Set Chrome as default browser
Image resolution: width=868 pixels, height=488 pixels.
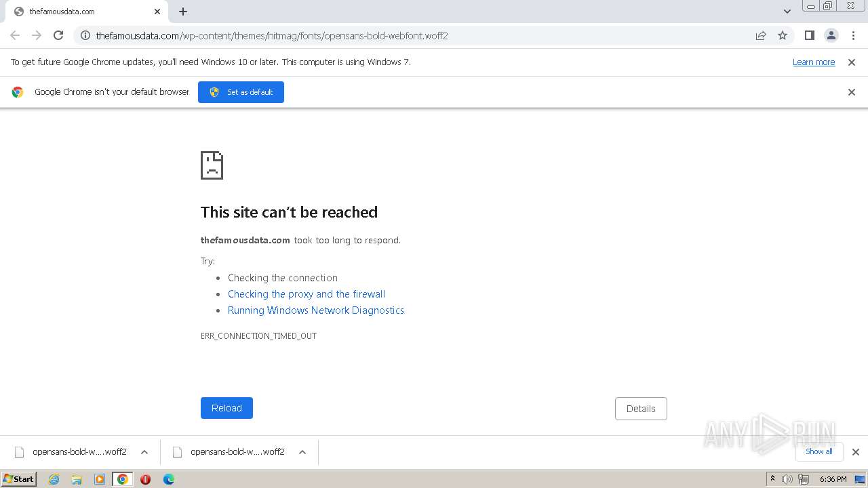241,92
